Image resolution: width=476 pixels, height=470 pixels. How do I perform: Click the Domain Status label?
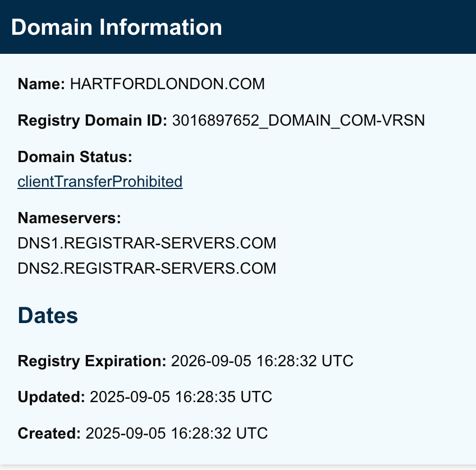[x=75, y=157]
